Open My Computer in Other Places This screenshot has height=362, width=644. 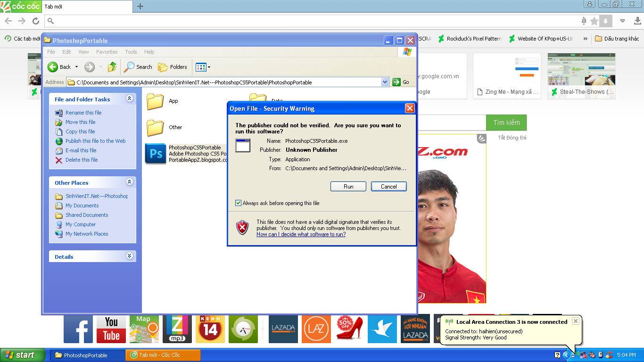81,224
